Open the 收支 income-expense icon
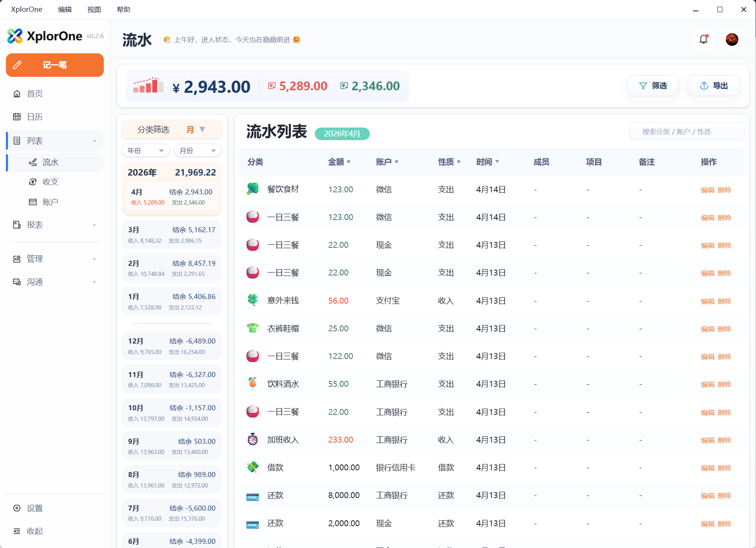The height and width of the screenshot is (548, 756). 33,182
